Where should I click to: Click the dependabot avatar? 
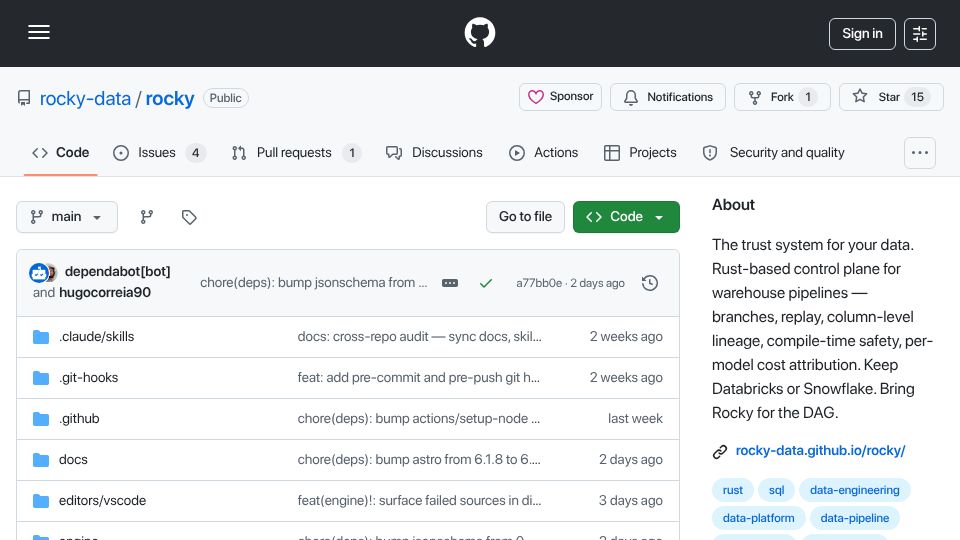pyautogui.click(x=39, y=272)
